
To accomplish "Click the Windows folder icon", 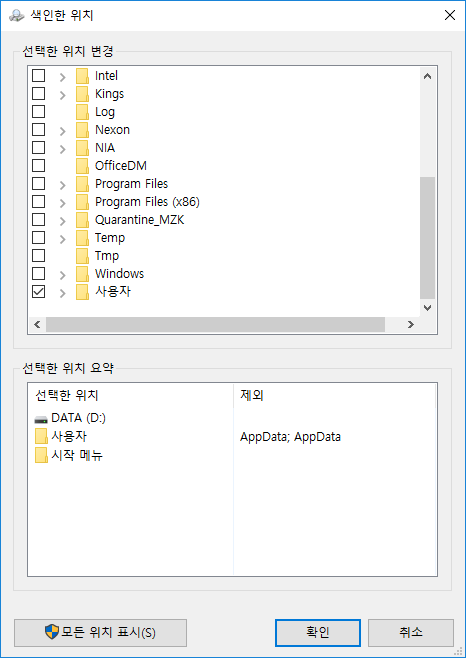I will click(82, 274).
